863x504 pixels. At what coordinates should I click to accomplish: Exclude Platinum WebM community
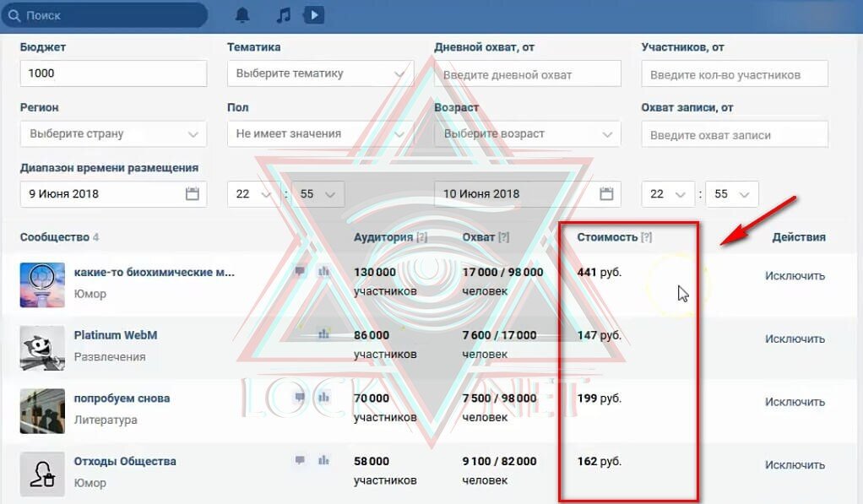(x=795, y=339)
